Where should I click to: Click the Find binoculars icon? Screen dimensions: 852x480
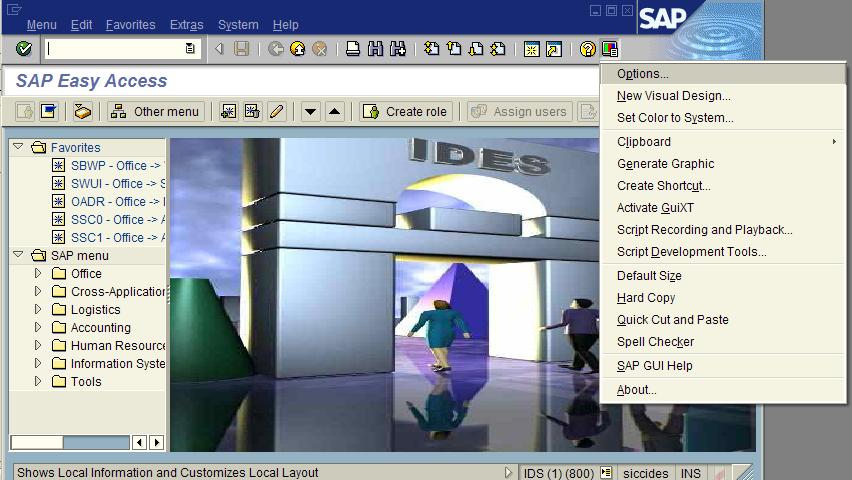pos(375,49)
